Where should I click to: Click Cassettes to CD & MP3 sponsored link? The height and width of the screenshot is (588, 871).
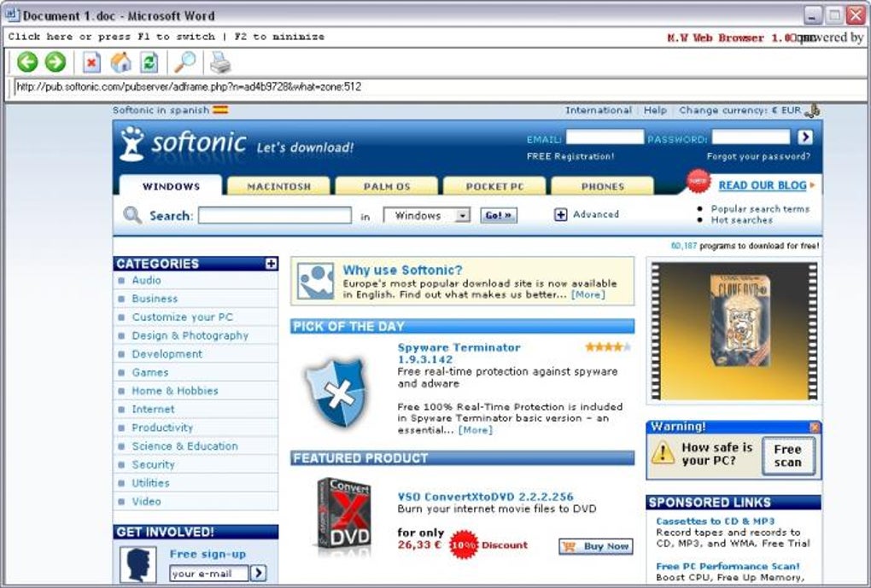pyautogui.click(x=715, y=521)
